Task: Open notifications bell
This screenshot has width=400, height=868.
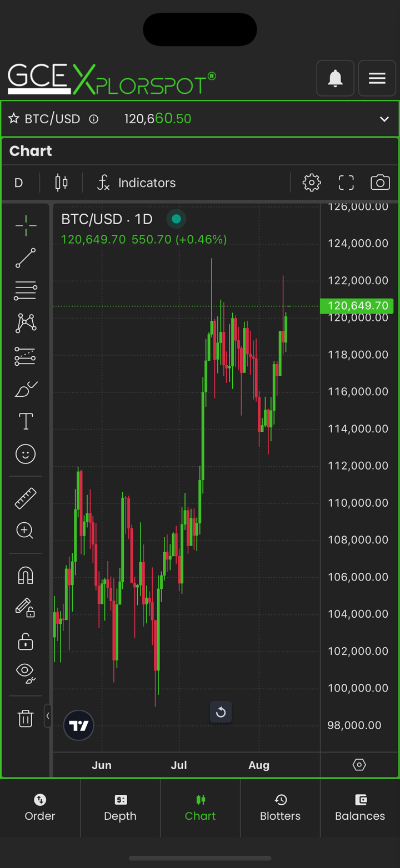Action: coord(335,78)
